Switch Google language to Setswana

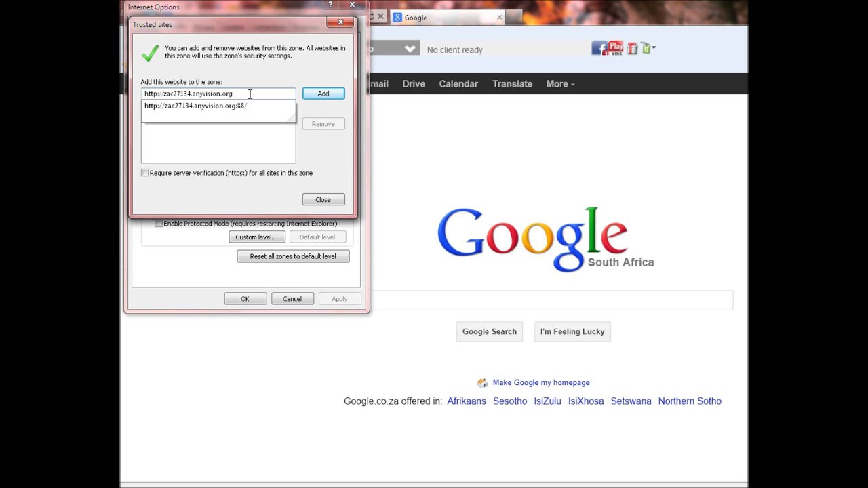(631, 401)
